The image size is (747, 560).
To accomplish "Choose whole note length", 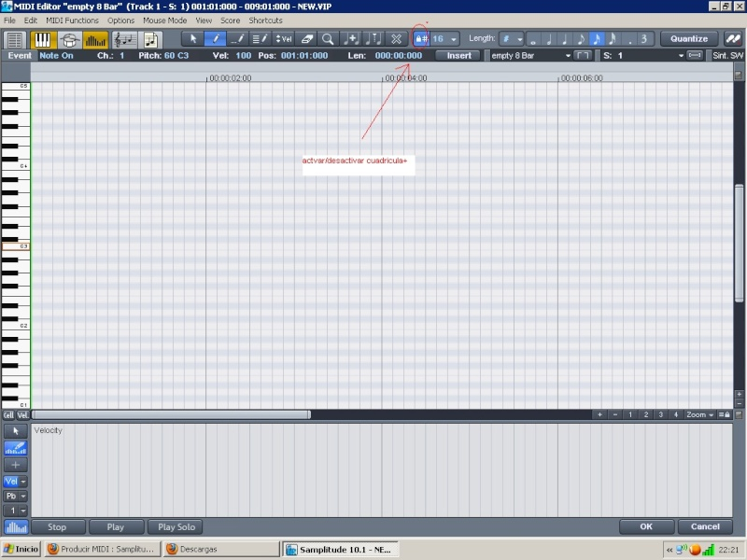I will 533,39.
